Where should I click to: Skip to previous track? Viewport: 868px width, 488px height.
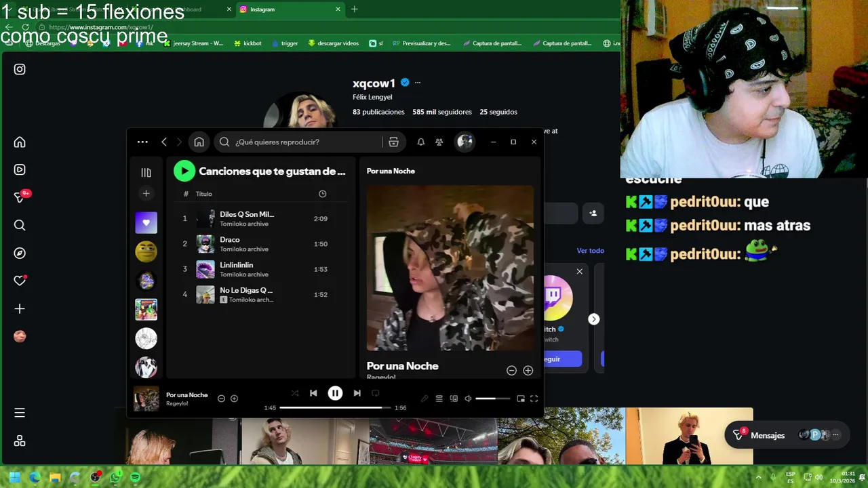[x=313, y=393]
